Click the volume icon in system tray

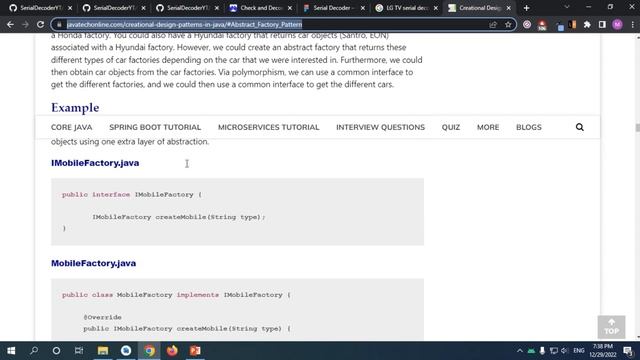564,351
